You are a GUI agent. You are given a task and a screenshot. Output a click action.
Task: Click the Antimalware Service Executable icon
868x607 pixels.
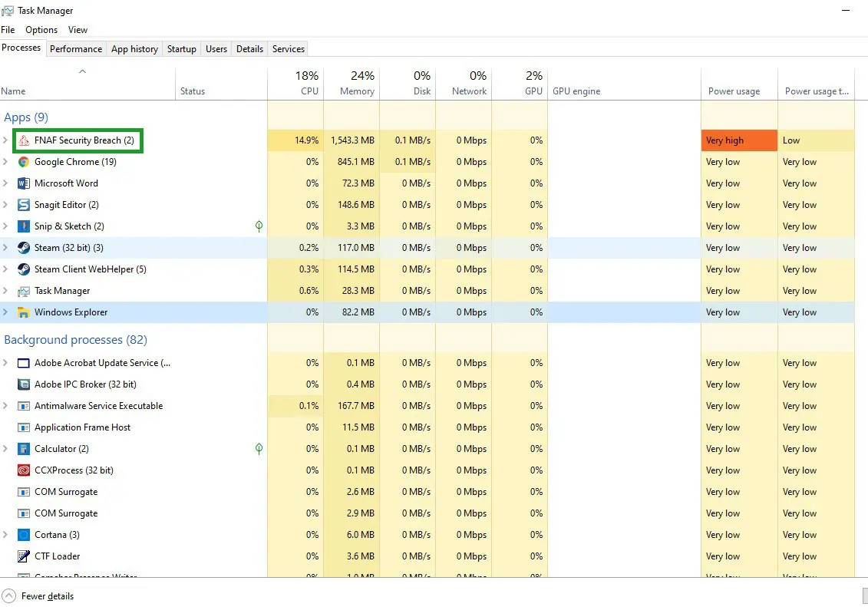(23, 406)
